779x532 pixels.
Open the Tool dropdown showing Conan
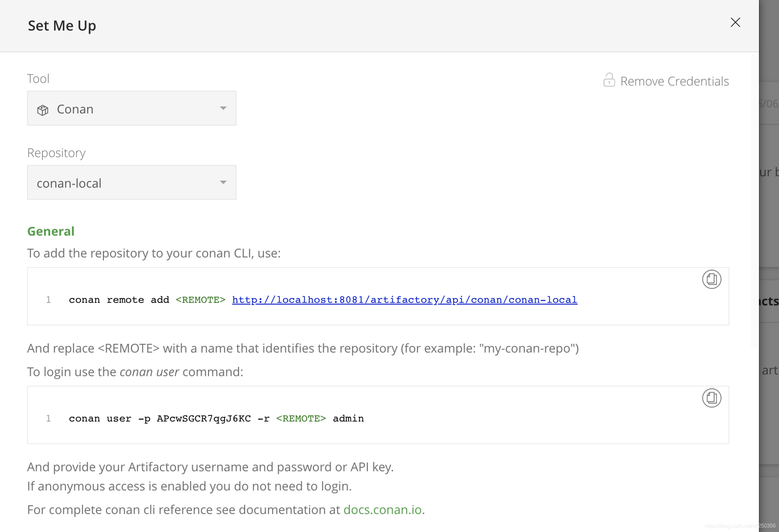[132, 108]
